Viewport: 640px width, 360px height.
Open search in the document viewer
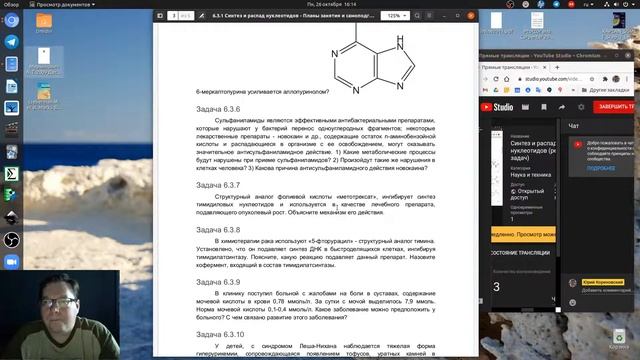click(x=417, y=16)
